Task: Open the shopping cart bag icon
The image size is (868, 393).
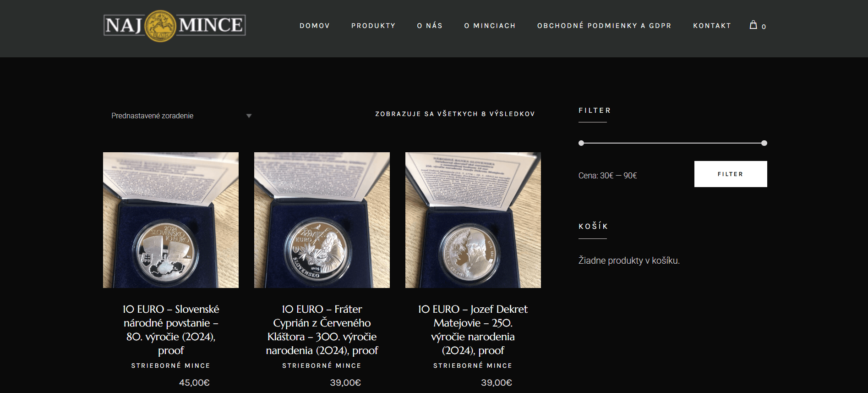Action: (753, 25)
